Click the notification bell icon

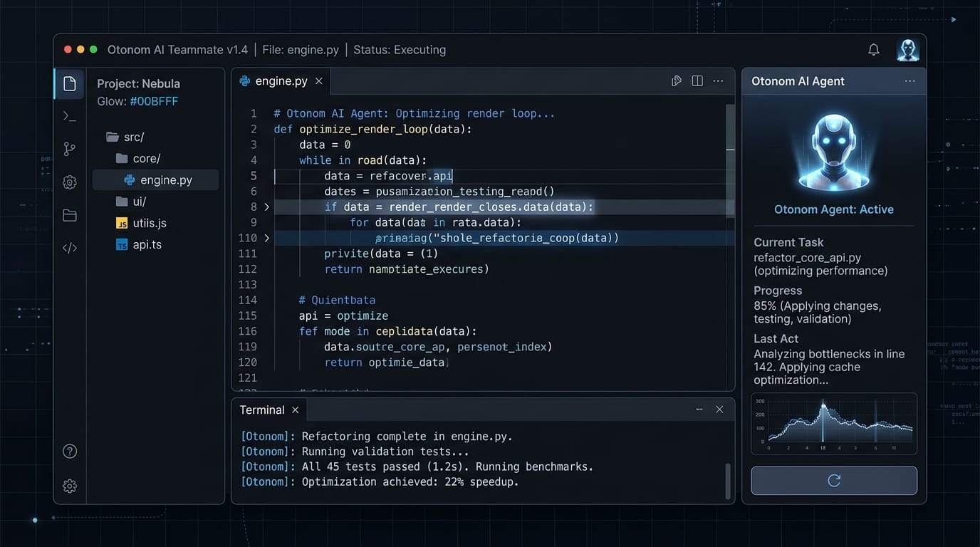[874, 50]
